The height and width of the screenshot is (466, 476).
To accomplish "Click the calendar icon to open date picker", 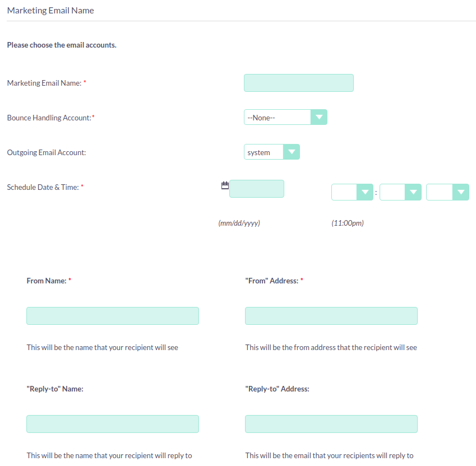I will click(224, 185).
